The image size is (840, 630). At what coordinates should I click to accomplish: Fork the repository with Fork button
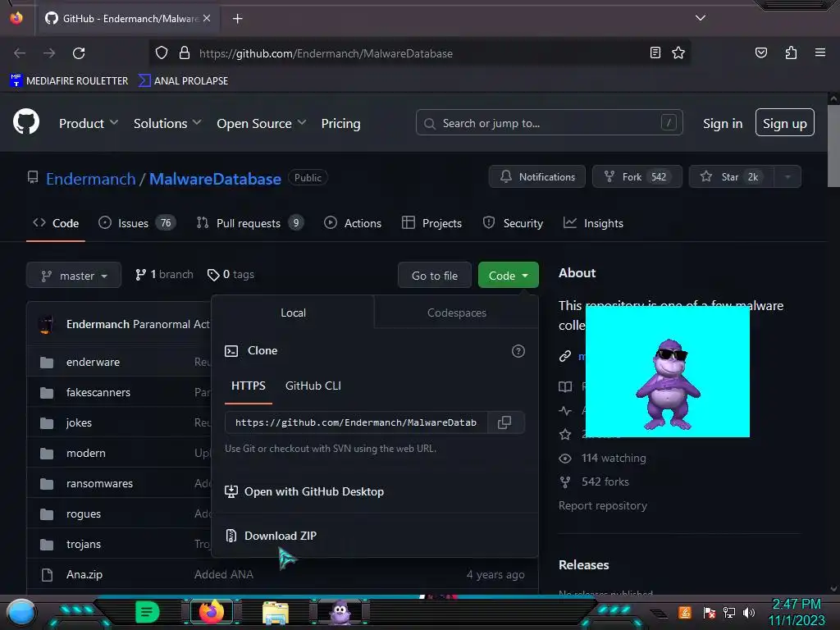(637, 177)
